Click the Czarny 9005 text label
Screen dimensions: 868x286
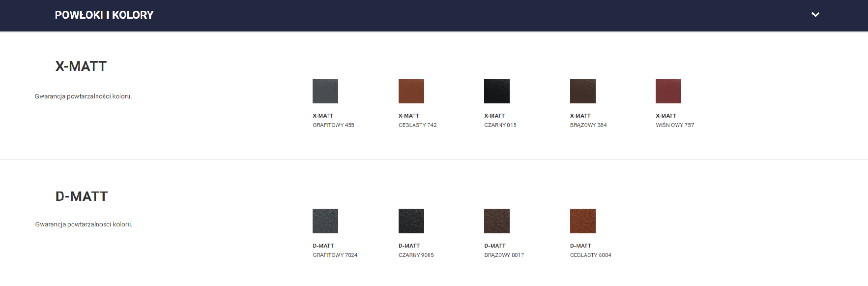pyautogui.click(x=416, y=255)
